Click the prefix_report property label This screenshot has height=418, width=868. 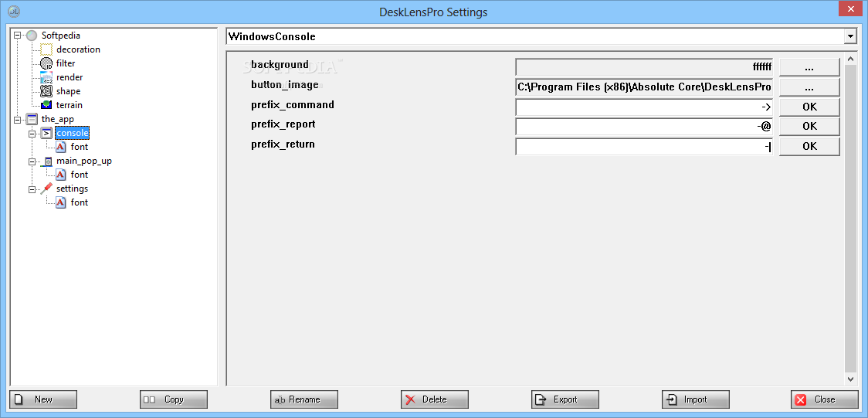[283, 124]
